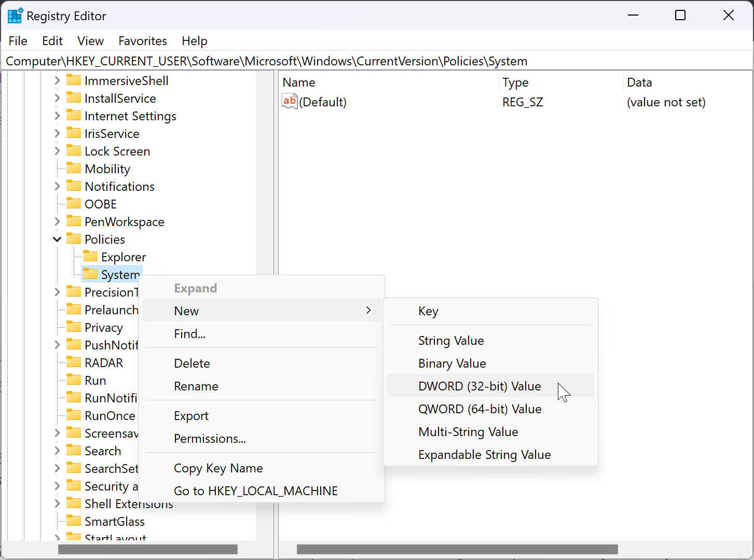Click the System key folder icon

pos(91,274)
